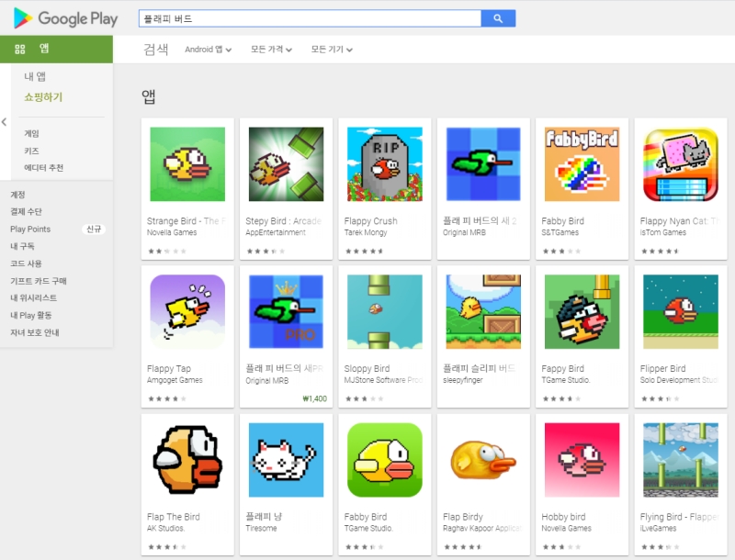Open the 모든 기기 device dropdown
Viewport: 735px width, 560px height.
331,50
